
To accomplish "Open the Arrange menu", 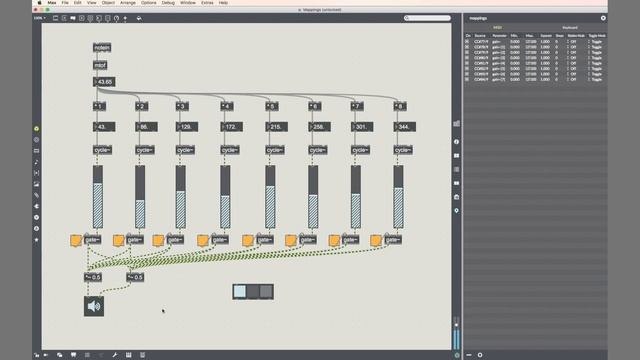I will (128, 2).
